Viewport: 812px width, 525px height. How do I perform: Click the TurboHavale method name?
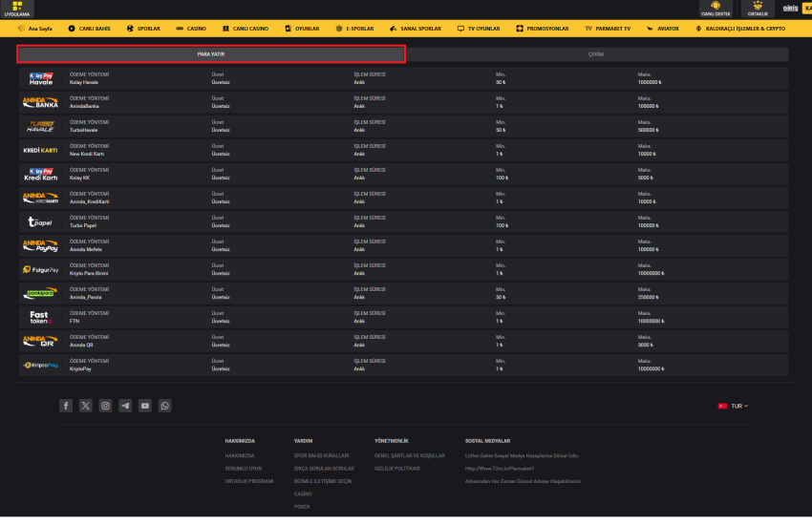coord(83,130)
